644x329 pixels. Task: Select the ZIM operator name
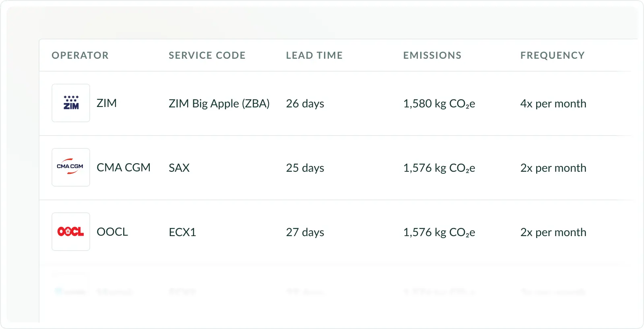[107, 103]
